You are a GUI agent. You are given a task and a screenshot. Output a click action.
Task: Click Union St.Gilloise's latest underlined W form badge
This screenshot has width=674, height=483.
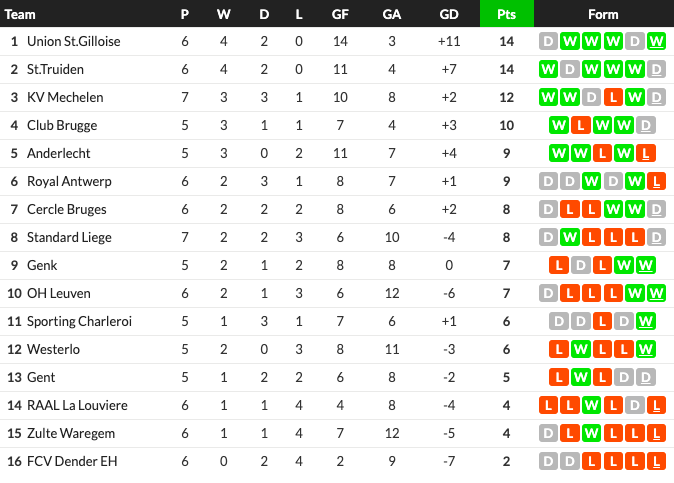pyautogui.click(x=656, y=41)
